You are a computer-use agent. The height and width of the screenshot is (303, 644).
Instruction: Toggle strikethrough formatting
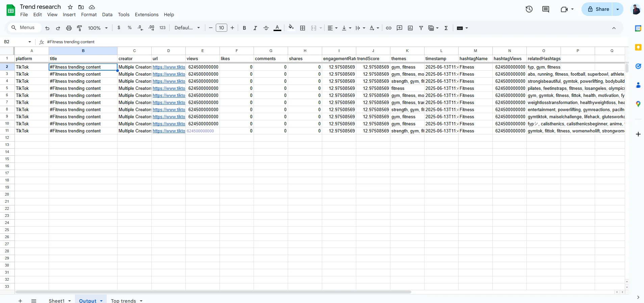(x=266, y=28)
